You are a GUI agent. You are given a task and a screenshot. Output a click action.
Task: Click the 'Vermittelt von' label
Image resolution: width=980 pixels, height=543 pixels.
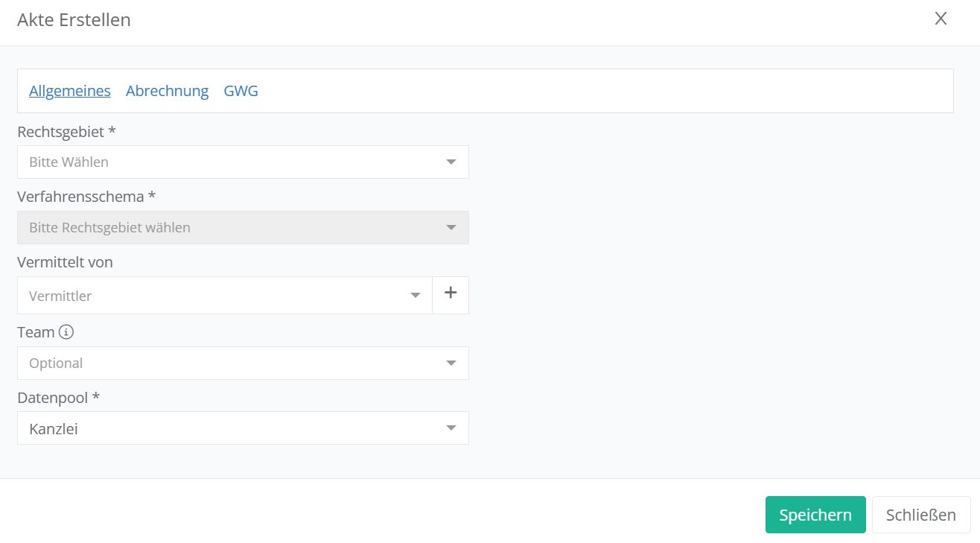(x=65, y=262)
